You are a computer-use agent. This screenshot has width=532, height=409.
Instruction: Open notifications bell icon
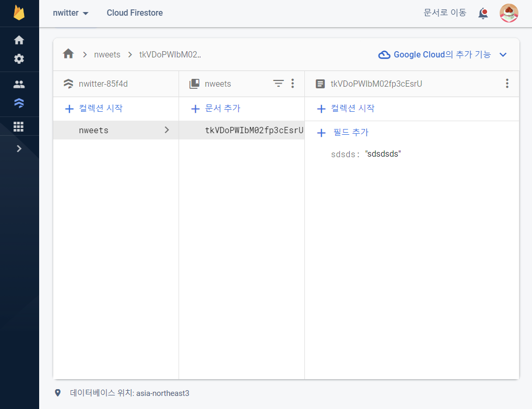[483, 14]
